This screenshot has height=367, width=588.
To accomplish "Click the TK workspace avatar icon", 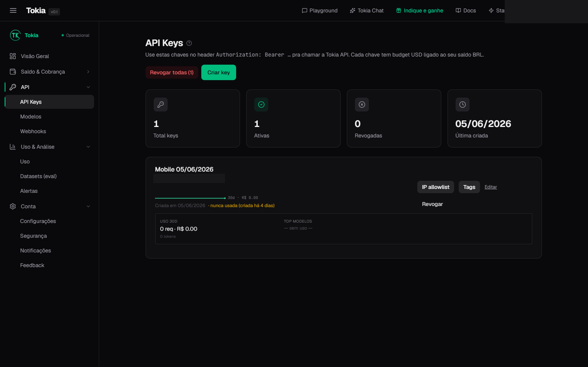I will point(15,35).
